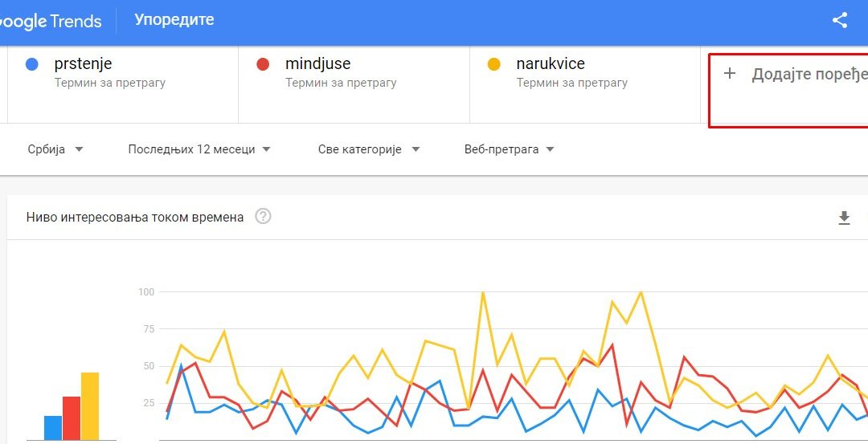Click the share icon in header

pos(840,21)
